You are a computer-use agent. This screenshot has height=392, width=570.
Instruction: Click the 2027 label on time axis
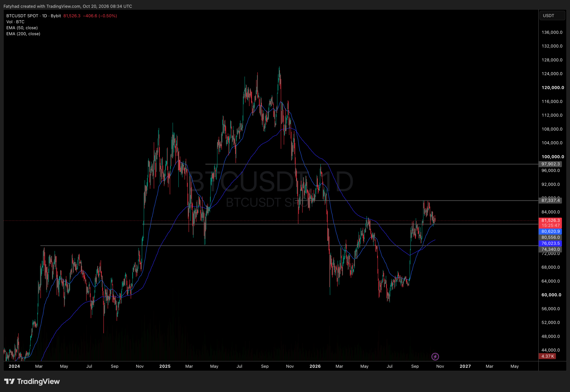[465, 366]
